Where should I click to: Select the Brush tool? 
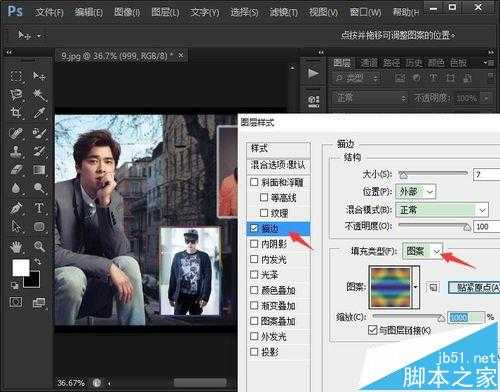coord(39,133)
